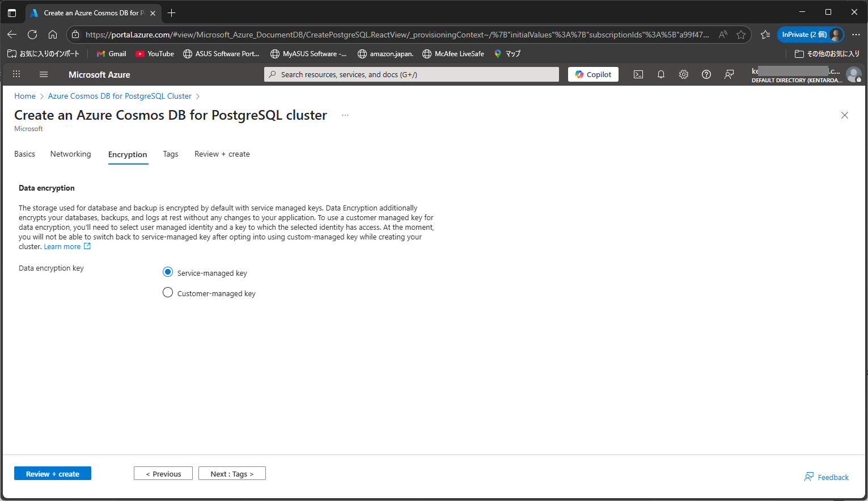
Task: Click the resources search bar
Action: [411, 74]
